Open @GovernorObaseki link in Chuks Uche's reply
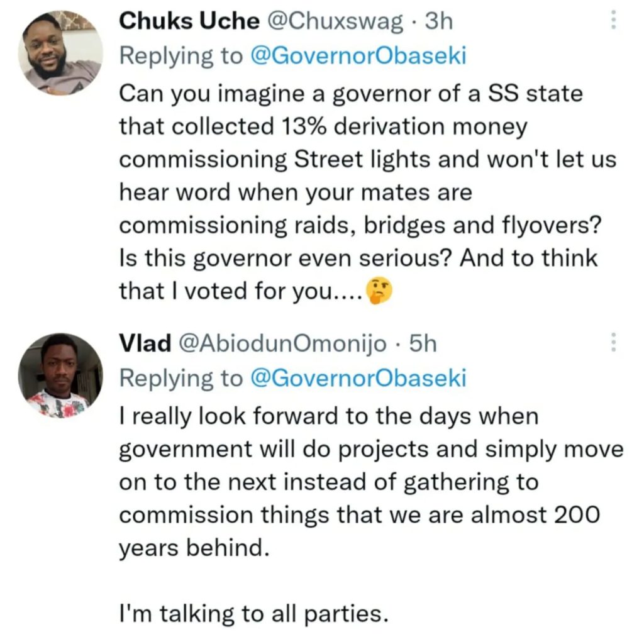Image resolution: width=644 pixels, height=644 pixels. (x=358, y=56)
